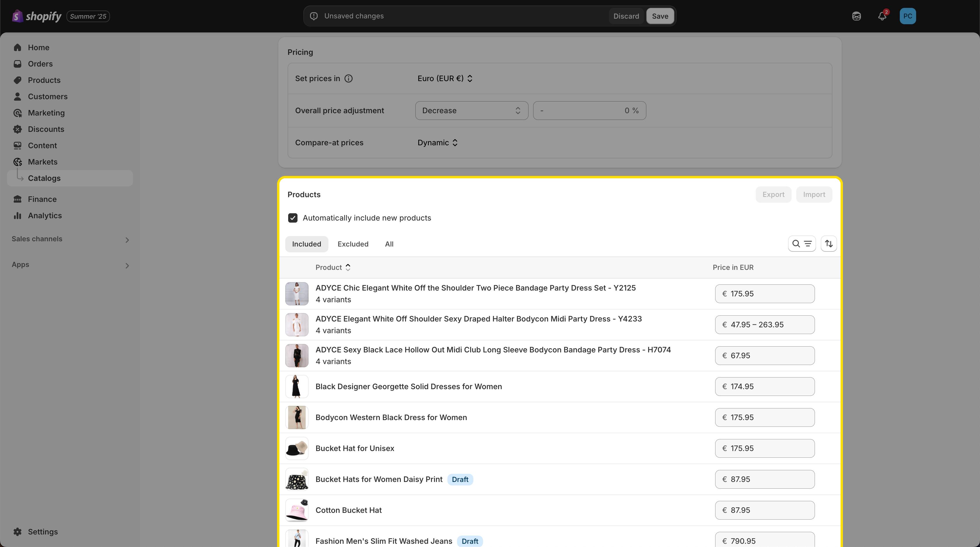
Task: Edit price for Cotton Bucket Hat
Action: [x=765, y=511]
